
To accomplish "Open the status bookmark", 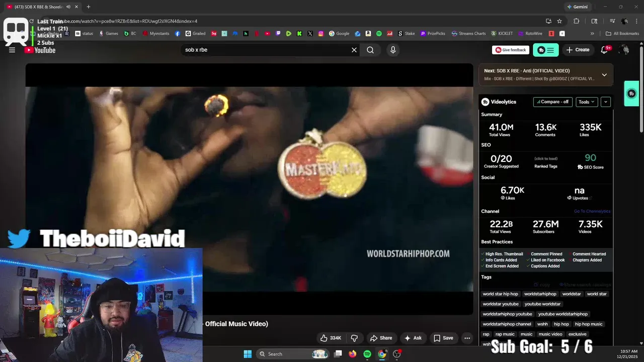I will [x=85, y=34].
